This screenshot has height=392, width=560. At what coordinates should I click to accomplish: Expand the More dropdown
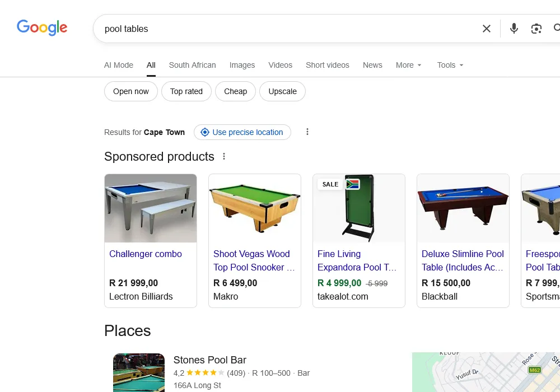409,65
